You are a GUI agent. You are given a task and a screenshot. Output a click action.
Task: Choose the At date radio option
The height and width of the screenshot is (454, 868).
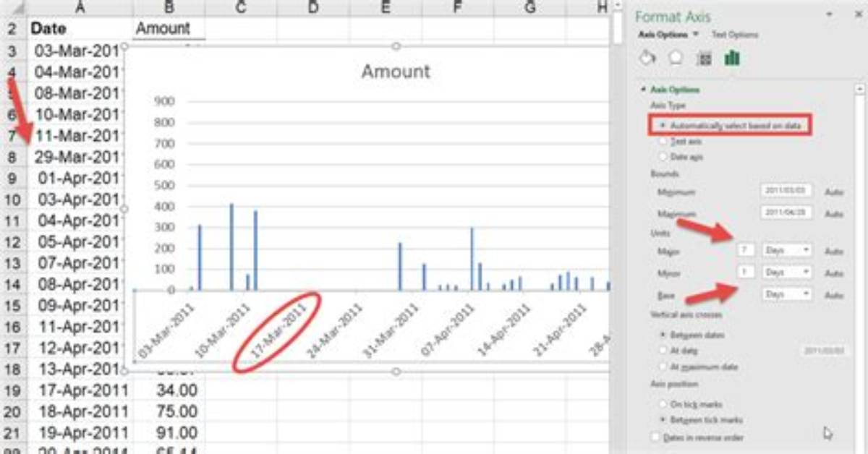[664, 351]
